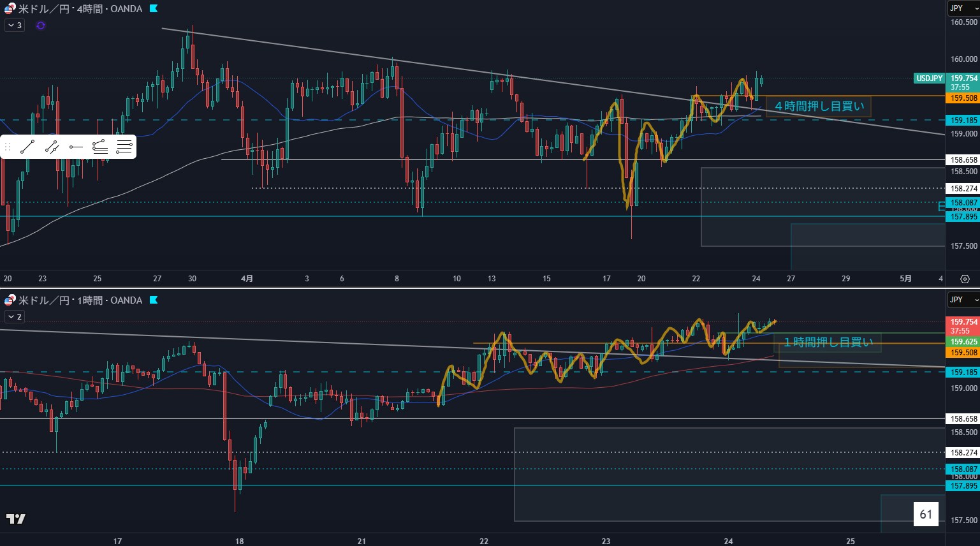The width and height of the screenshot is (980, 546).
Task: Expand the 3 indicators legend on upper chart
Action: [15, 26]
